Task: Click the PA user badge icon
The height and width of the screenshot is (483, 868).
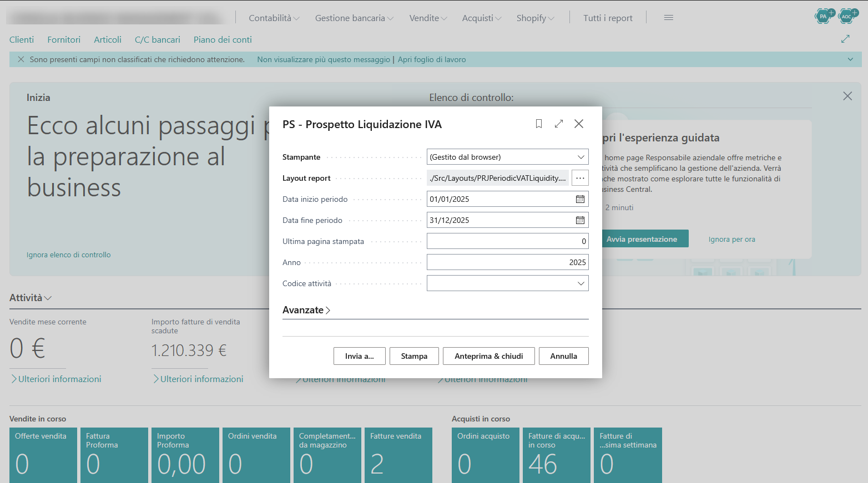Action: point(824,16)
